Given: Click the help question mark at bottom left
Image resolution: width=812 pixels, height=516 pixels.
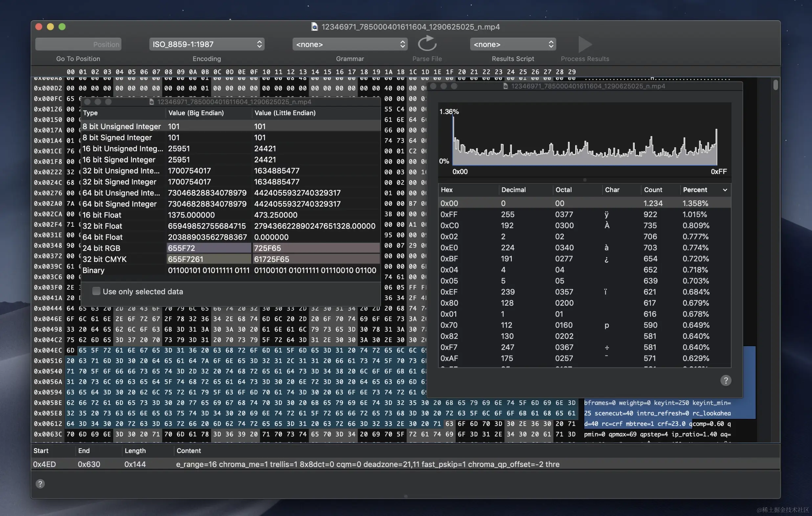Looking at the screenshot, I should tap(40, 484).
